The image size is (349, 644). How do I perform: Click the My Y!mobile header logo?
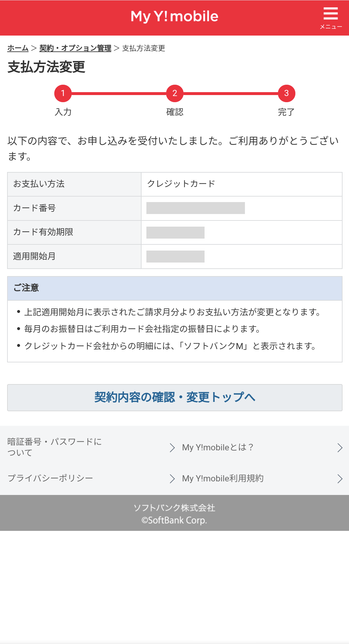pyautogui.click(x=174, y=16)
